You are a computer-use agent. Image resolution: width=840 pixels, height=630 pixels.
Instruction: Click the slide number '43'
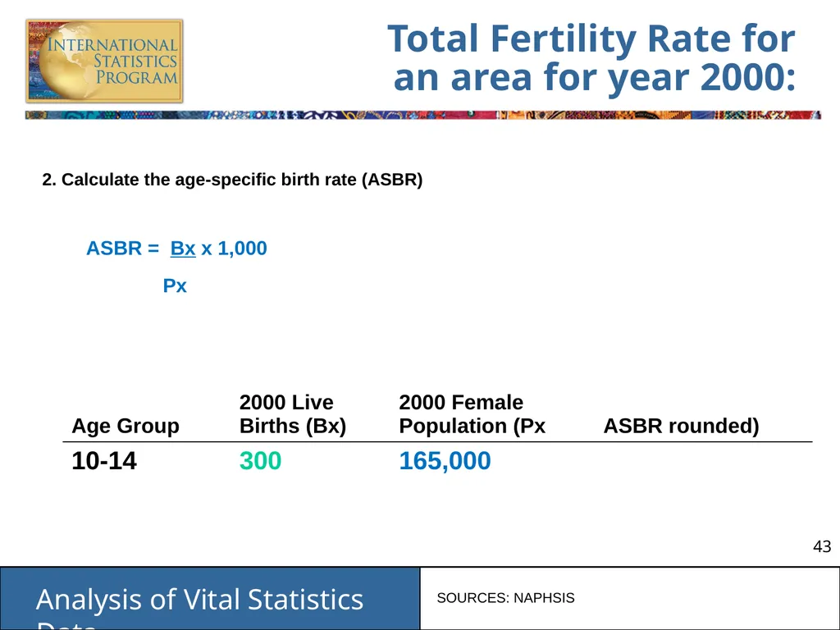pyautogui.click(x=822, y=546)
